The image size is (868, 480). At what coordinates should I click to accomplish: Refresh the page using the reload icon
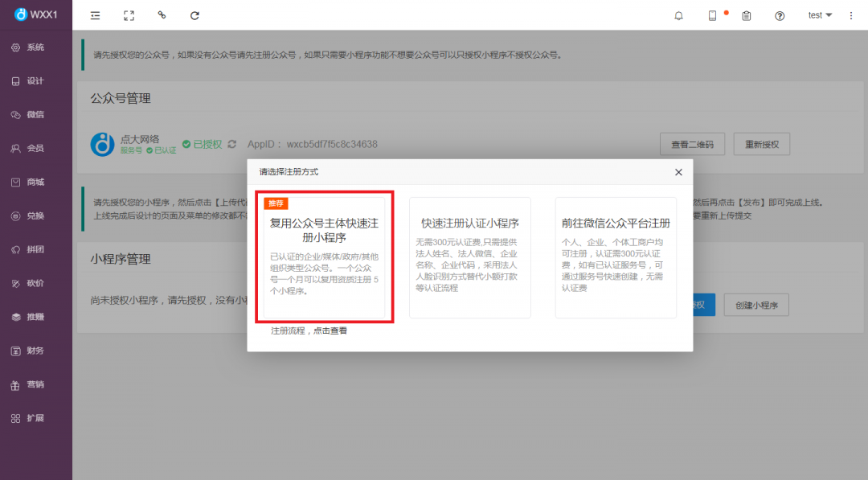click(194, 14)
